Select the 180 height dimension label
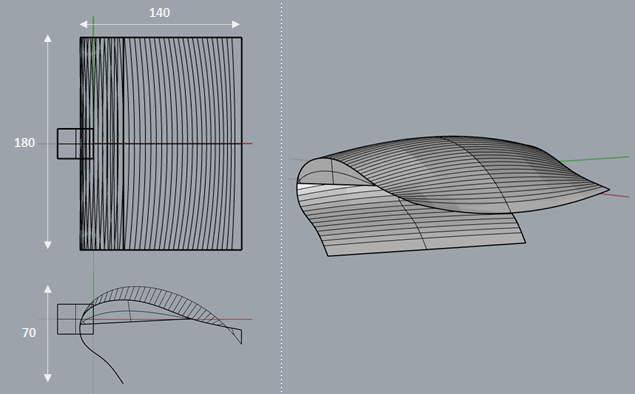The height and width of the screenshot is (394, 635). coord(24,143)
